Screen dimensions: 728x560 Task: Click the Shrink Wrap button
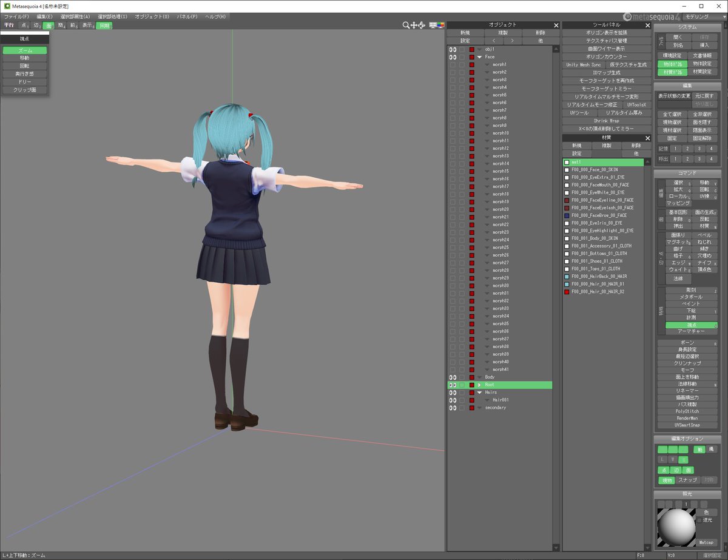pyautogui.click(x=607, y=121)
